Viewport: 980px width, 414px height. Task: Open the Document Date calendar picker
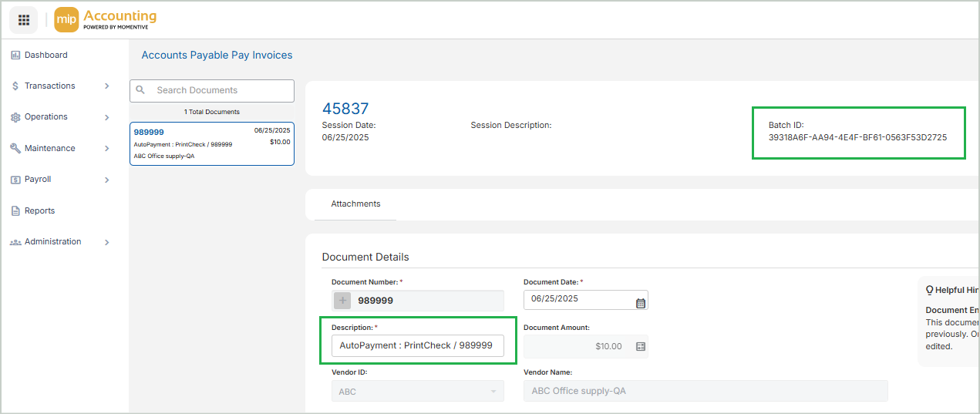pos(640,303)
